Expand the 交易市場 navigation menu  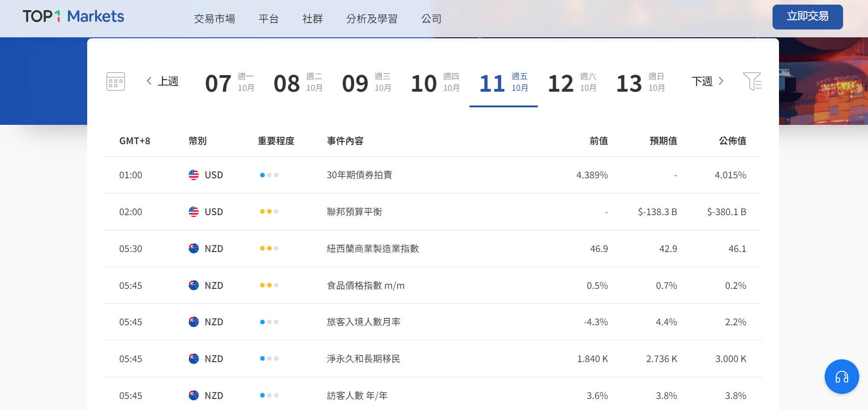point(214,19)
